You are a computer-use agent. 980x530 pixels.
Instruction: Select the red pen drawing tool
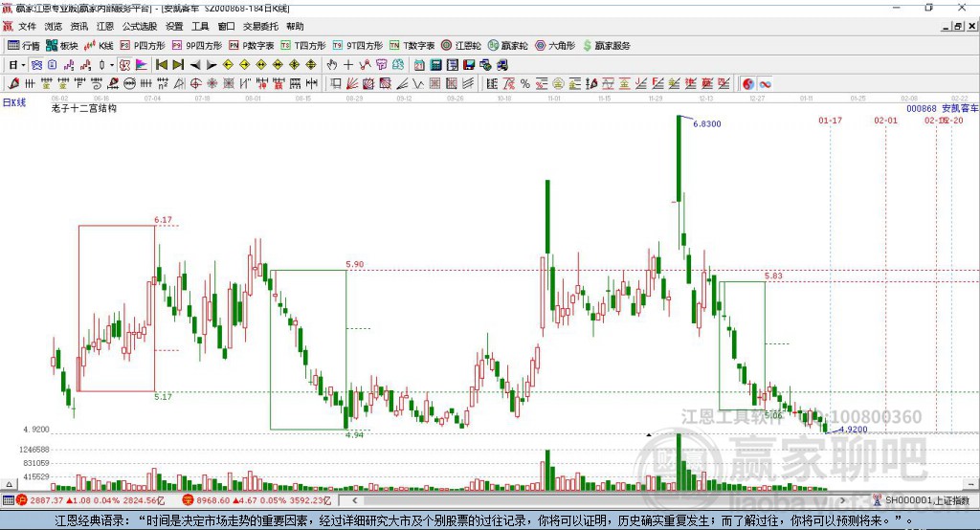[13, 84]
